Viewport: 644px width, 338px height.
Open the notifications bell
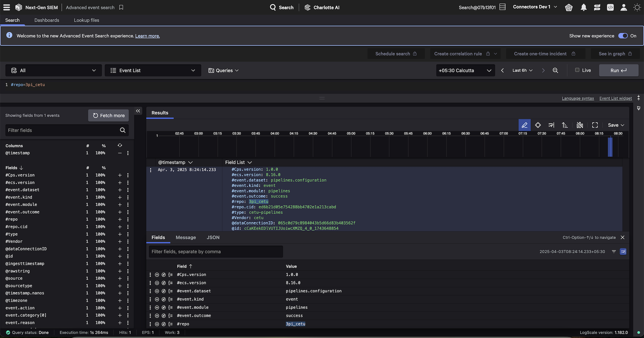584,7
